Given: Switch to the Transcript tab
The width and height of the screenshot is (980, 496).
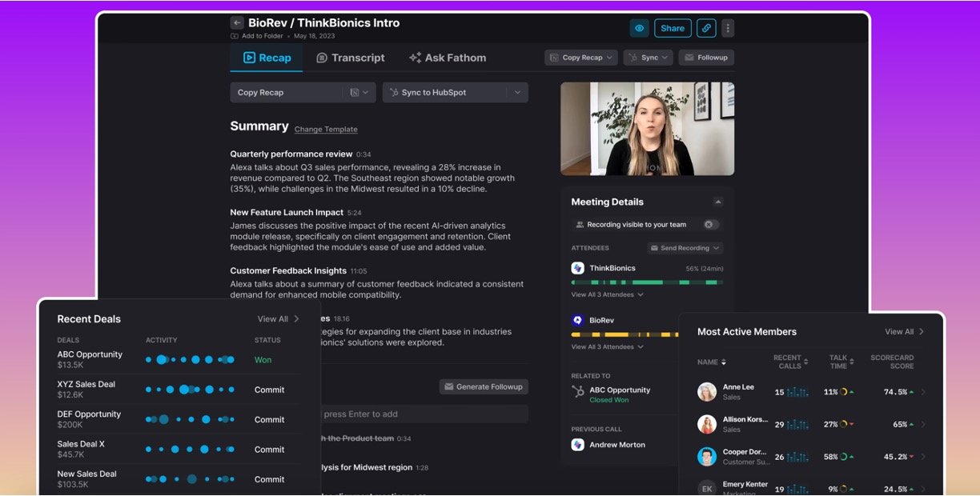Looking at the screenshot, I should [x=350, y=58].
